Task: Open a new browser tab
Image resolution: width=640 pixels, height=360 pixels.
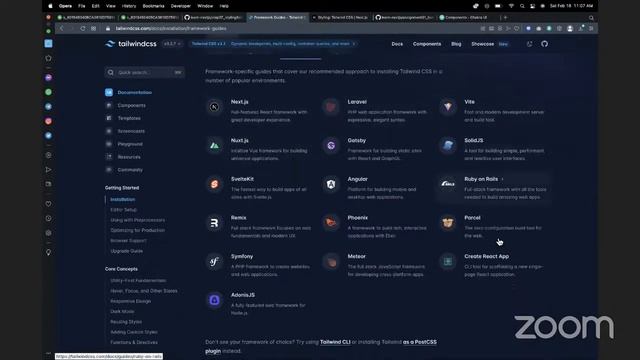Action: (505, 18)
